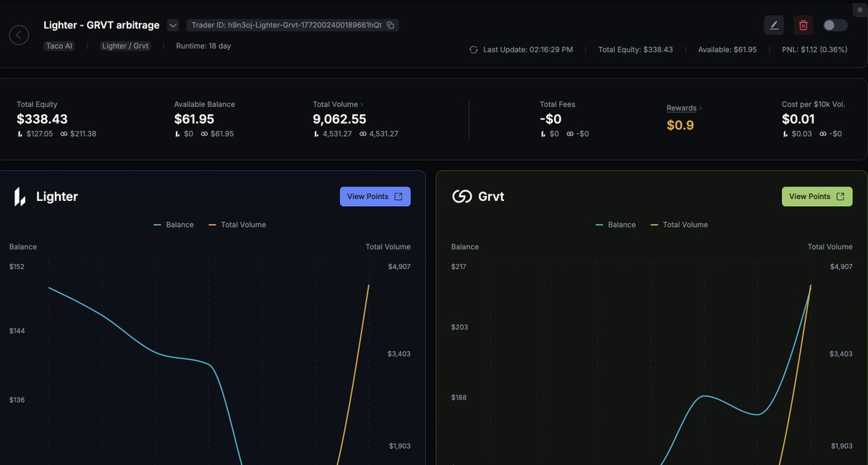Screen dimensions: 868x465
Task: Click View Points on the Lighter panel
Action: pyautogui.click(x=375, y=197)
